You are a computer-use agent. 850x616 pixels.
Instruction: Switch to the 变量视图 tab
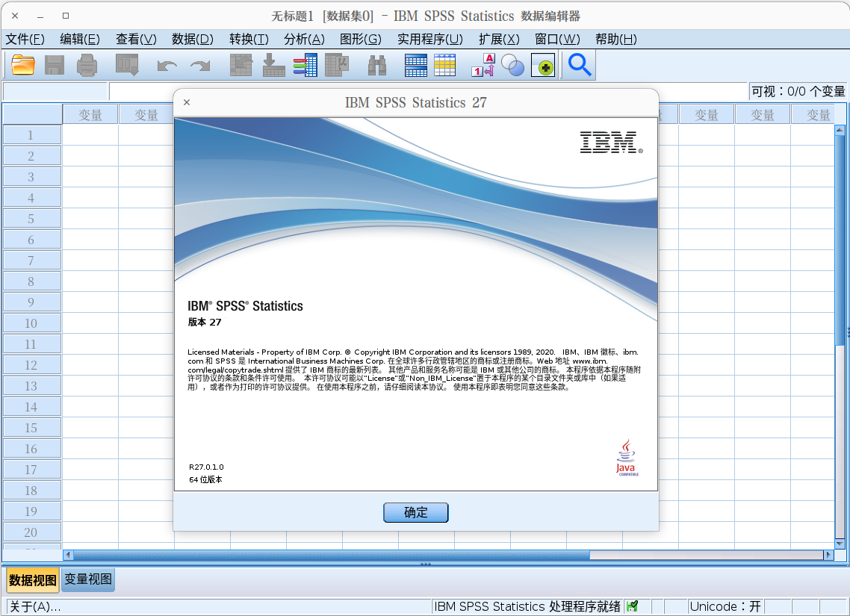(88, 579)
